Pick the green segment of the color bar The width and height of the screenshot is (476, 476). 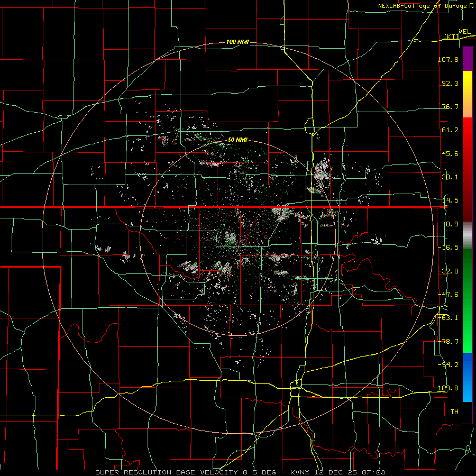pyautogui.click(x=467, y=300)
